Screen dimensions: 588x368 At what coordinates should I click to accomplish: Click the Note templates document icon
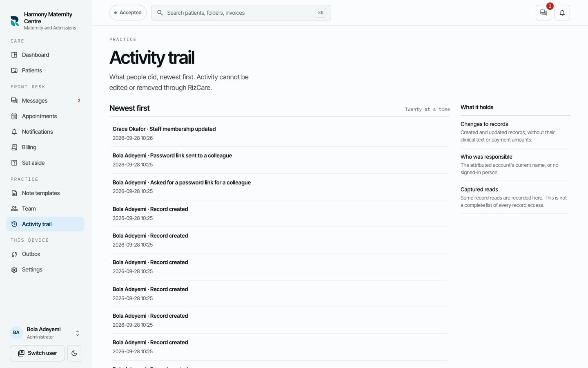click(x=14, y=193)
